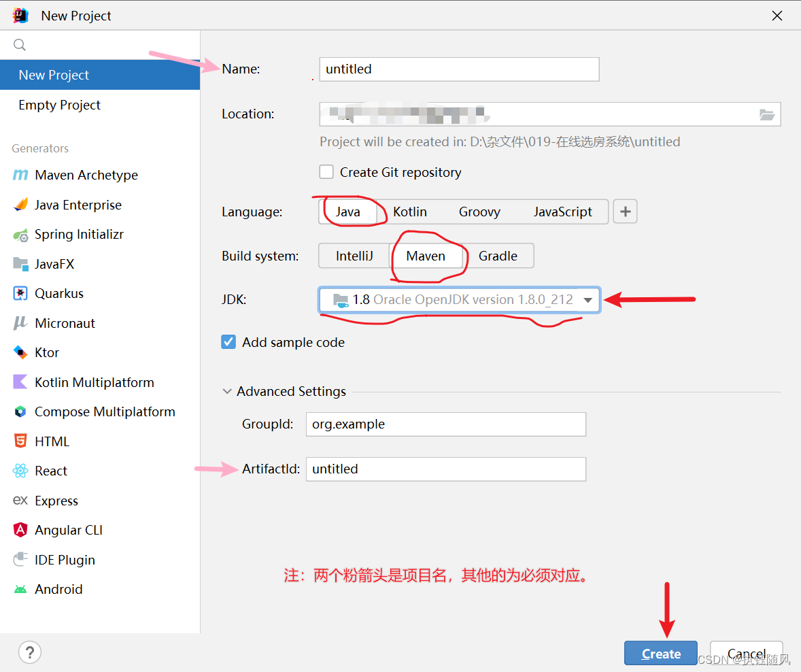Click the Angular CLI icon
This screenshot has height=672, width=801.
tap(20, 530)
